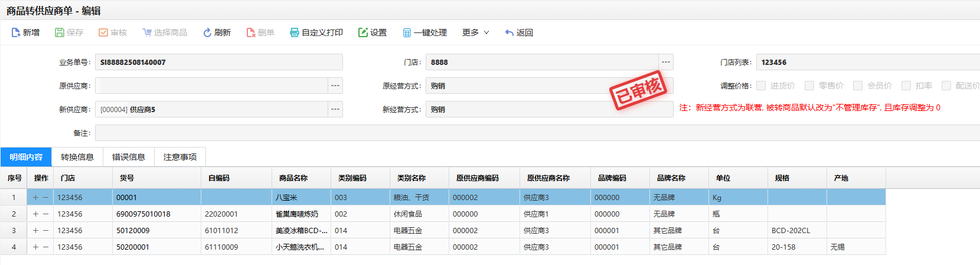Click the BCD-202CL spec cell
Image resolution: width=980 pixels, height=265 pixels.
tap(797, 231)
